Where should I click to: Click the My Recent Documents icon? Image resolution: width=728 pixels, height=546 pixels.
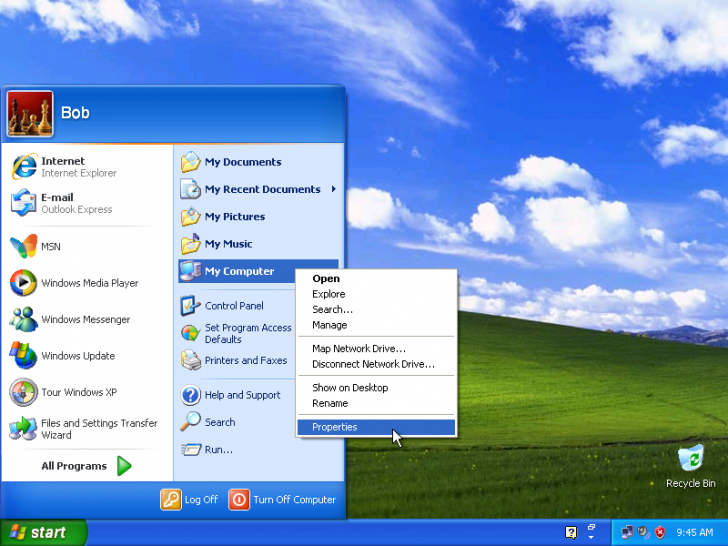tap(190, 189)
